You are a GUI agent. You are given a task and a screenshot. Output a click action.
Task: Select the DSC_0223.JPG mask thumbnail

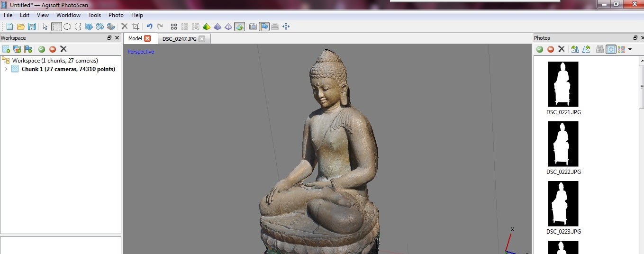tap(563, 203)
